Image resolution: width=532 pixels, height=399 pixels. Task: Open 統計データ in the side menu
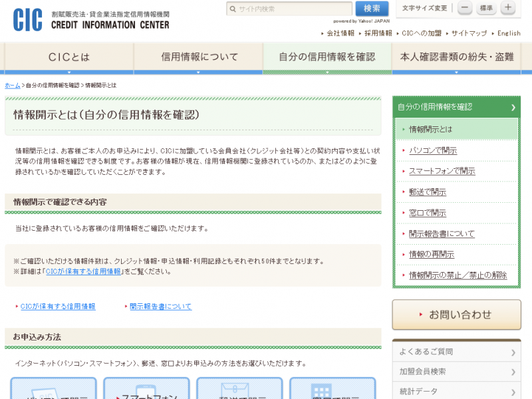(456, 391)
